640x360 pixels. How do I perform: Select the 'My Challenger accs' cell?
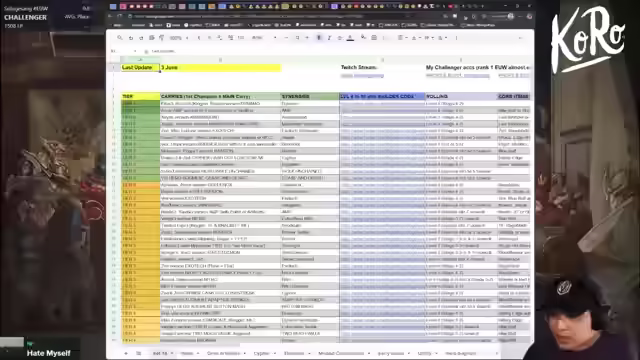click(x=461, y=67)
